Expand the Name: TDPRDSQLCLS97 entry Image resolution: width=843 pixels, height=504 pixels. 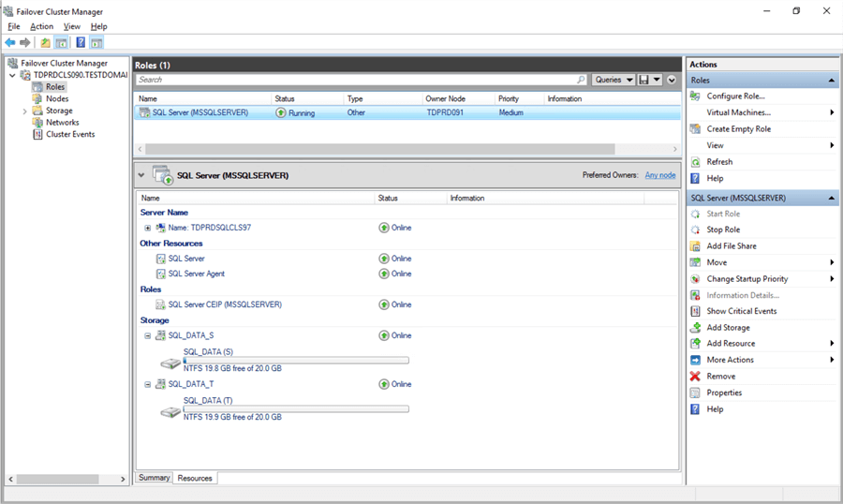pyautogui.click(x=148, y=228)
